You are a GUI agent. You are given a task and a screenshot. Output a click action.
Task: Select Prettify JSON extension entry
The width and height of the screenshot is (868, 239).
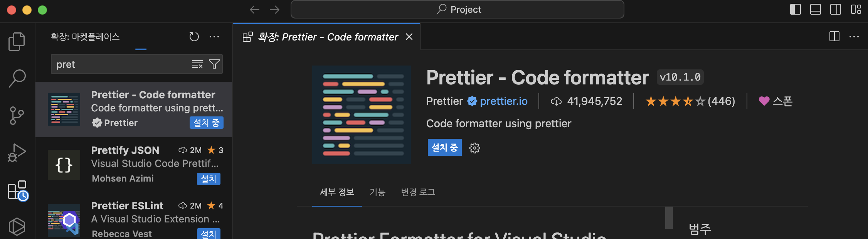(134, 165)
